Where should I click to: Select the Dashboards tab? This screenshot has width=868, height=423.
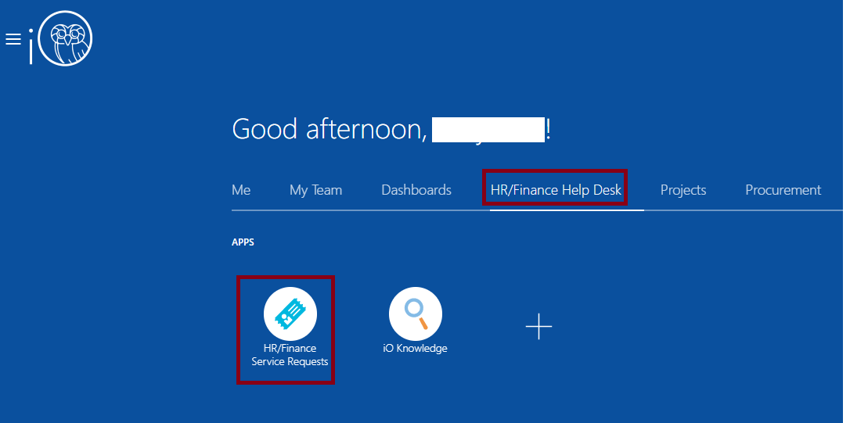click(416, 190)
